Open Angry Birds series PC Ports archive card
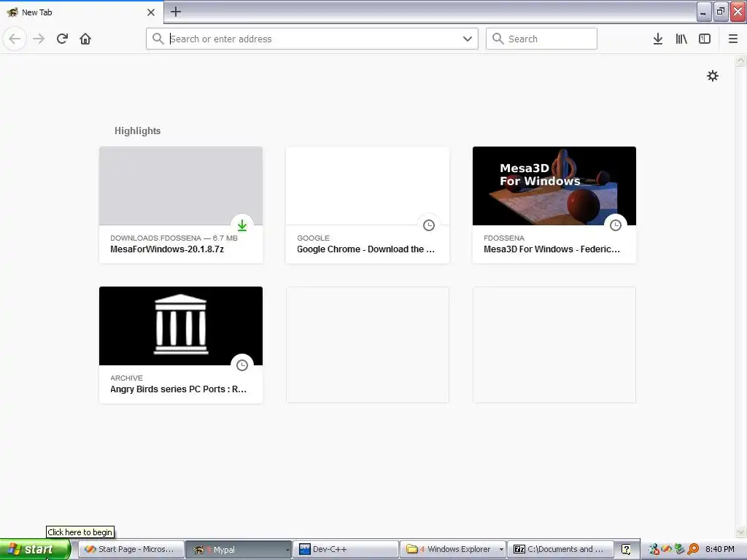 pos(181,345)
